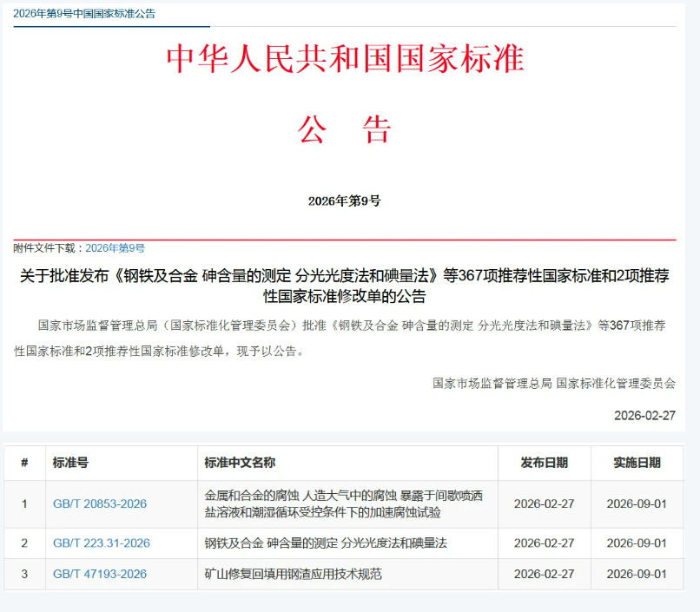700x612 pixels.
Task: Open standard GB/T 223.31-2026 link
Action: point(101,543)
